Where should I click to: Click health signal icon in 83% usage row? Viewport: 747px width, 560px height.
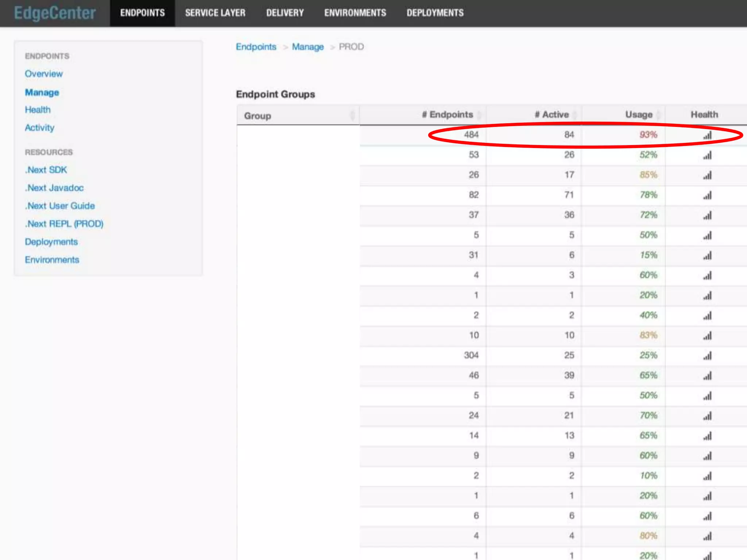707,336
